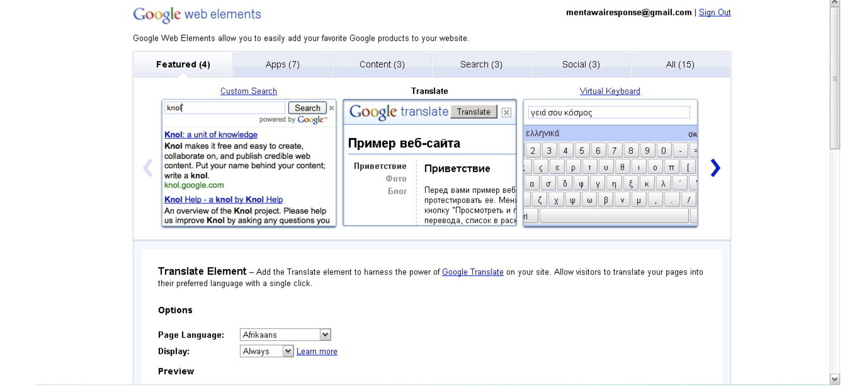This screenshot has height=392, width=868.
Task: Switch to the Social (3) tab
Action: tap(581, 65)
